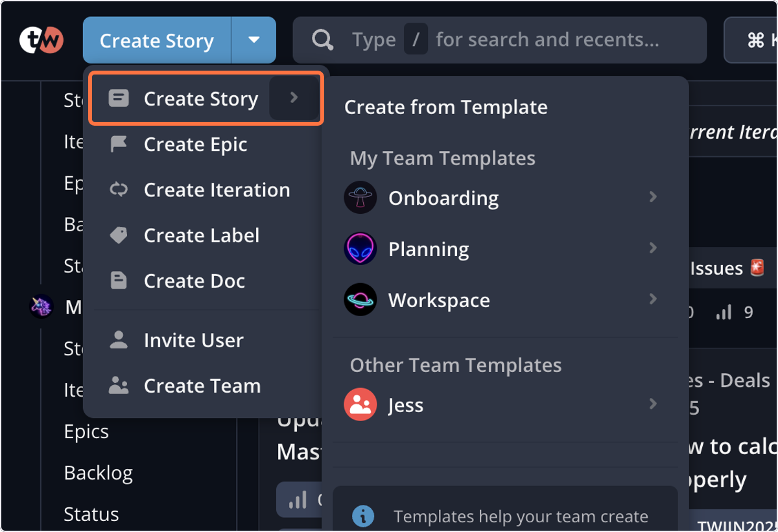Choose the Workspace team template

click(504, 300)
